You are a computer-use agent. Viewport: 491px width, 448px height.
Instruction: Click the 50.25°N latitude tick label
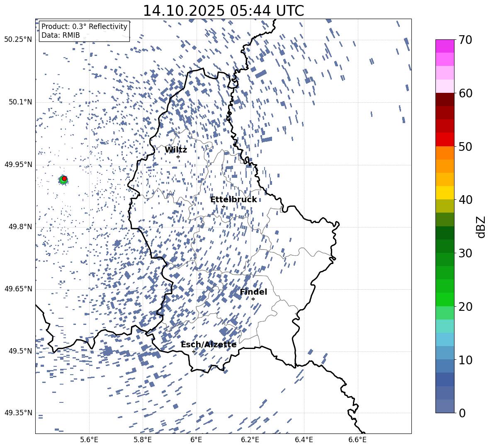(x=18, y=40)
